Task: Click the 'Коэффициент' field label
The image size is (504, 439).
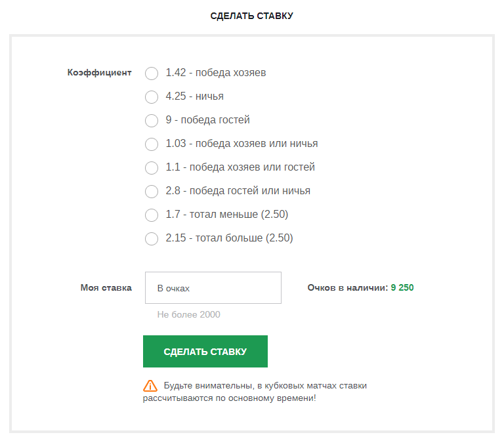Action: [x=99, y=73]
